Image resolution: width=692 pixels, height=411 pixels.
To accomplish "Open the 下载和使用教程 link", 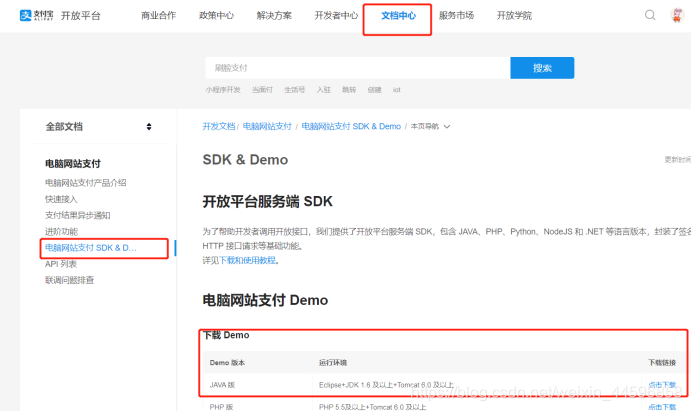I will pyautogui.click(x=247, y=260).
